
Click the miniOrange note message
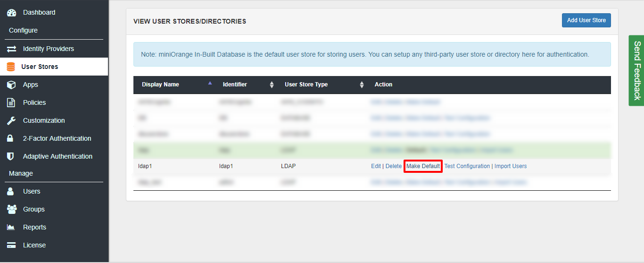coord(372,54)
